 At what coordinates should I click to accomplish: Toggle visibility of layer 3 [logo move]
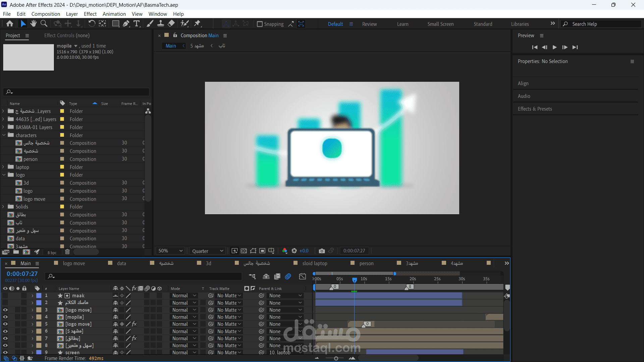click(5, 310)
